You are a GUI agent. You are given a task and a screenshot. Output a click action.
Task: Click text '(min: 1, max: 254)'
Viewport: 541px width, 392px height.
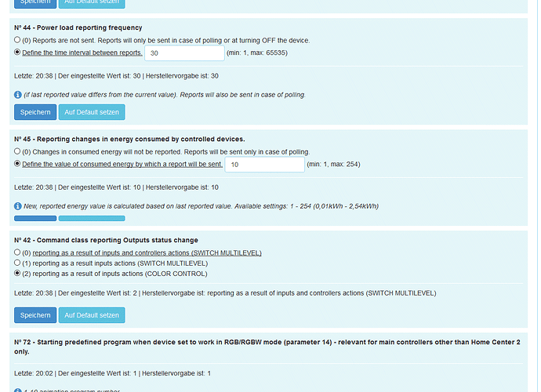(333, 165)
